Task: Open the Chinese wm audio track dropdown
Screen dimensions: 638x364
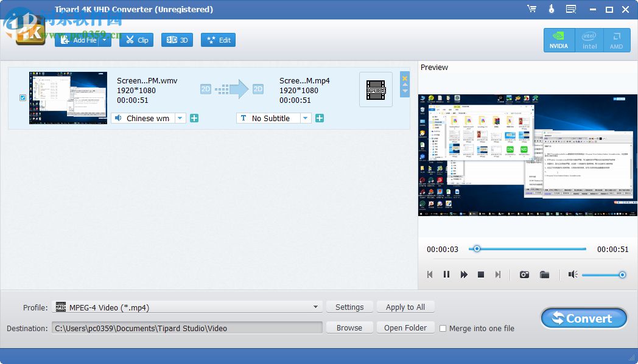Action: pos(179,118)
